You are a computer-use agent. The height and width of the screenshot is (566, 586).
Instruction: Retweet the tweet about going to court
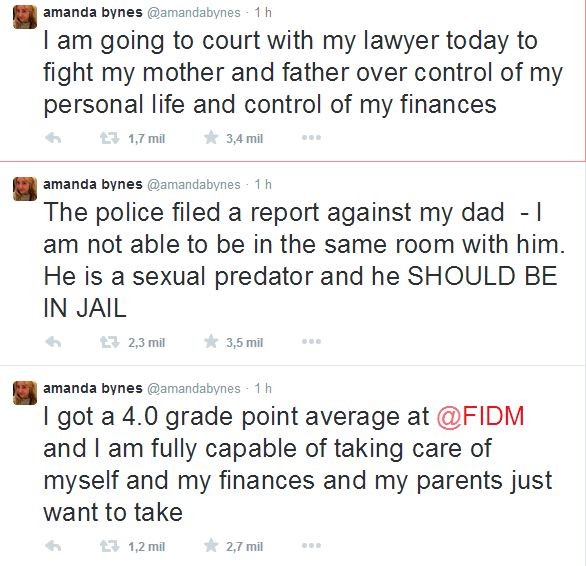click(110, 138)
